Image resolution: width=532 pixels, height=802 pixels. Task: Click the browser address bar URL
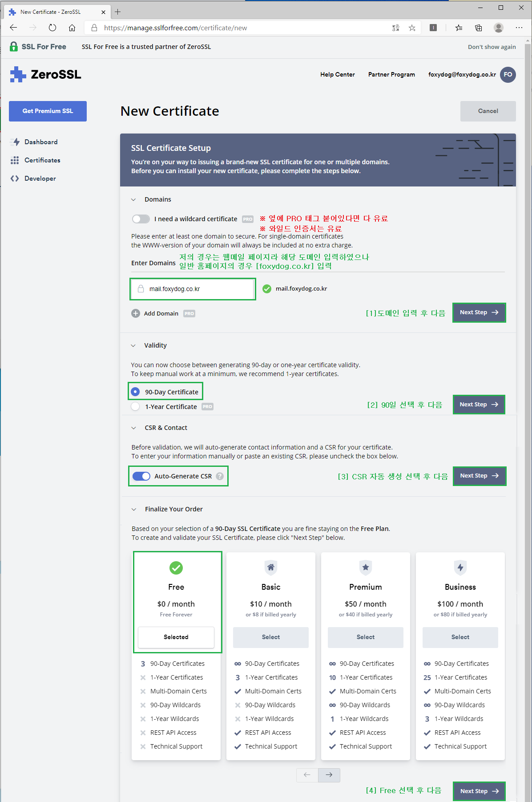click(x=176, y=28)
